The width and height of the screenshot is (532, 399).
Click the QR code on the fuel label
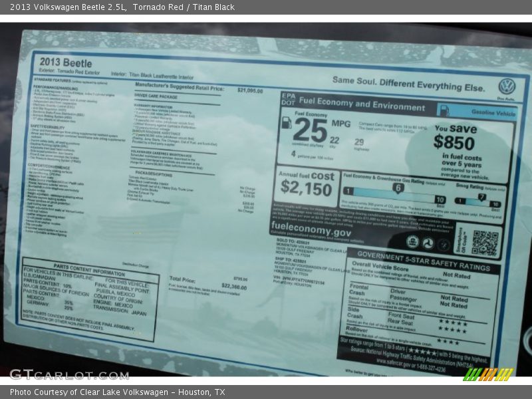pos(485,243)
